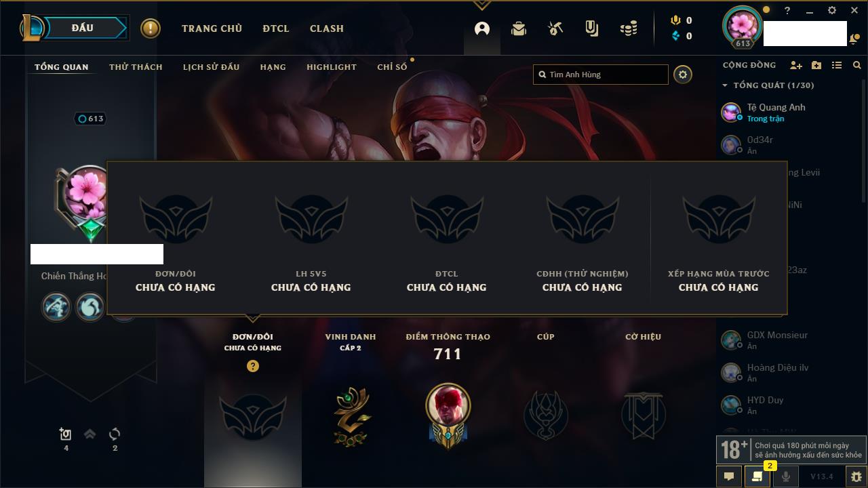Viewport: 868px width, 488px height.
Task: Expand the ĐƠN/ĐÔI rank help question mark
Action: click(253, 366)
